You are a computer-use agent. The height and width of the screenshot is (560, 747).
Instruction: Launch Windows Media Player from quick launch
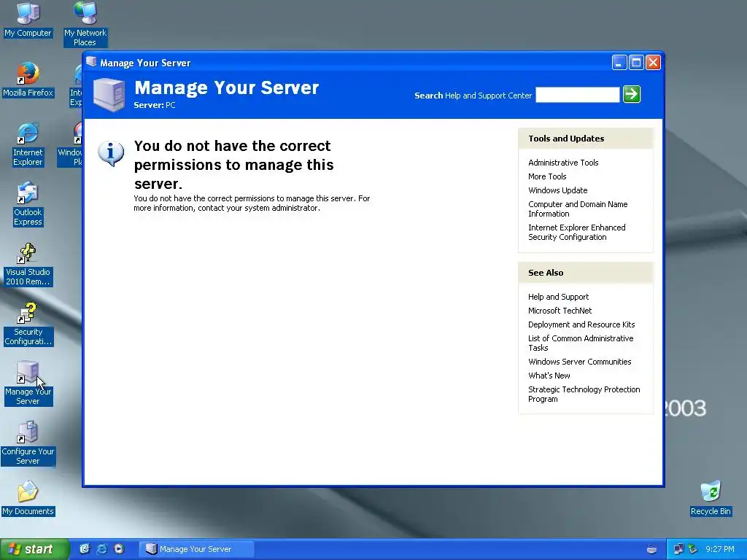point(119,548)
